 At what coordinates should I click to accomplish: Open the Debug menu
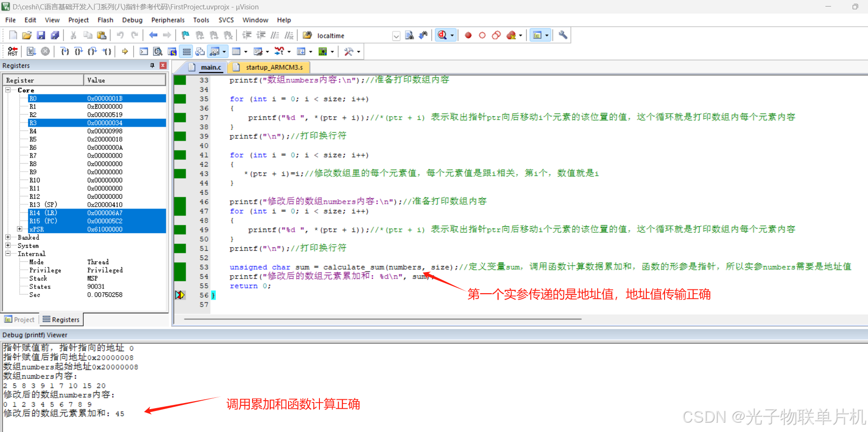[x=132, y=20]
